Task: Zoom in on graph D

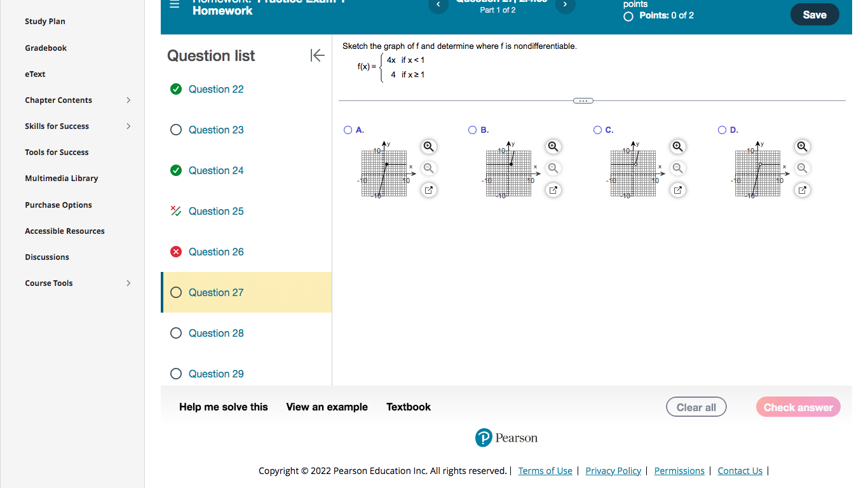Action: [803, 147]
